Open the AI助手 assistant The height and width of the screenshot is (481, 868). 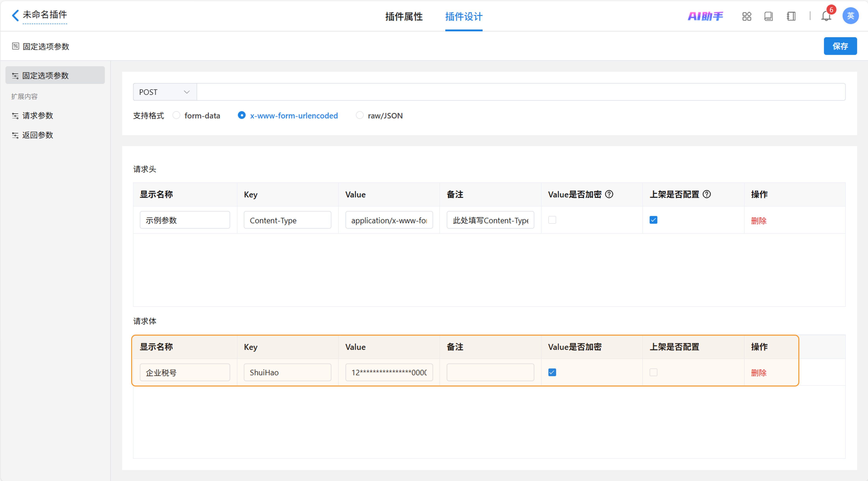(705, 16)
